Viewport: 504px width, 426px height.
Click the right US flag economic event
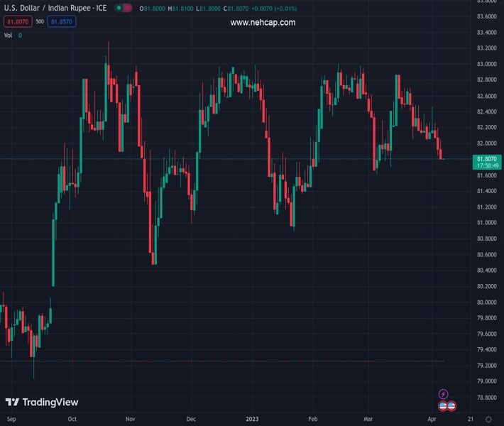451,406
